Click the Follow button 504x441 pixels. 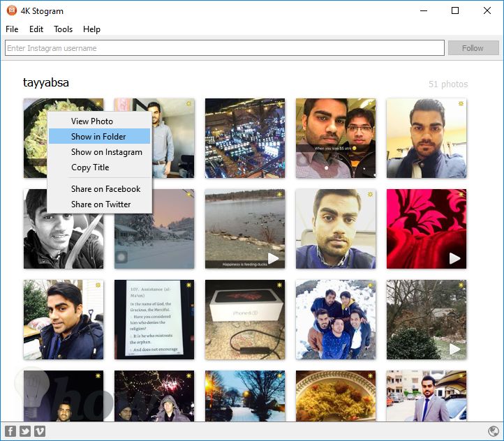473,48
